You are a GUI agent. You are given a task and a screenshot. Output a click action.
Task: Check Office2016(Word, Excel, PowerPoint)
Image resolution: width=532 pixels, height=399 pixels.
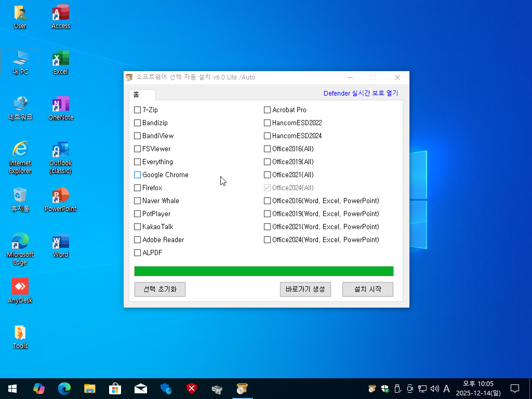coord(267,201)
